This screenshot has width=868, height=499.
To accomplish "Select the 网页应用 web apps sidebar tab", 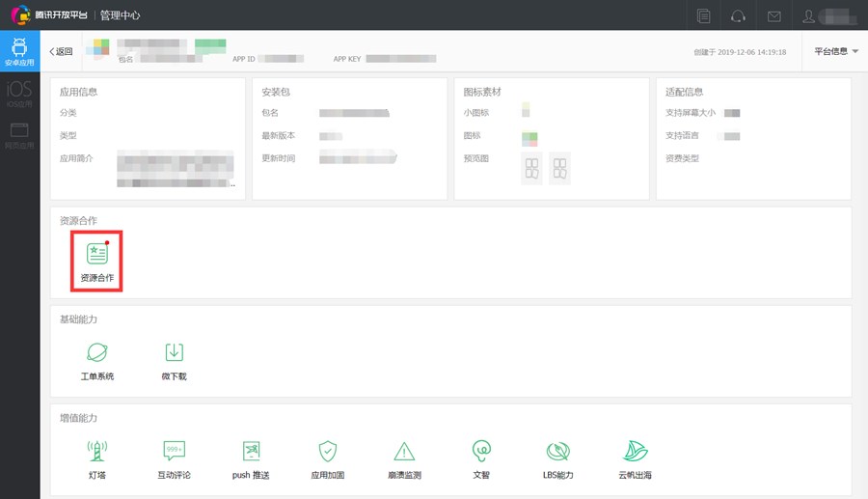I will [x=19, y=134].
